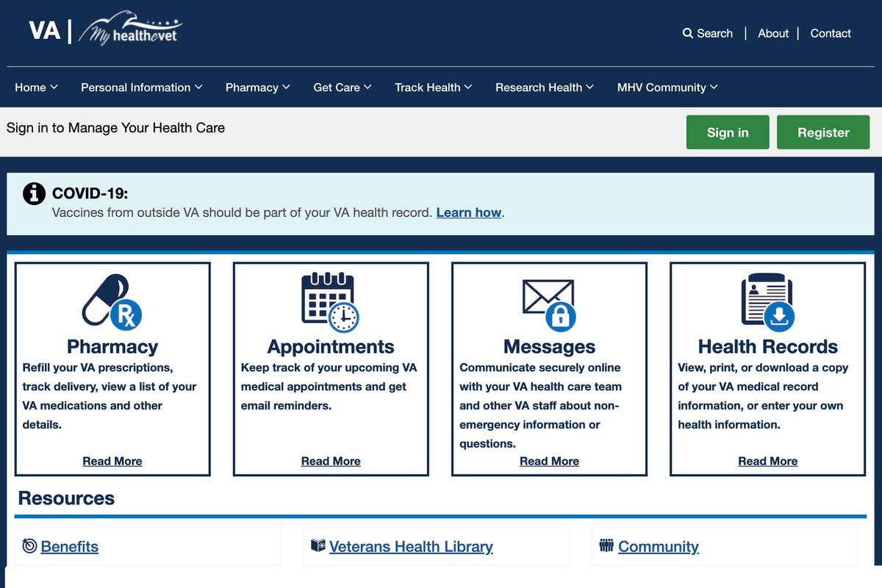Click the Pharmacy card heading
Viewport: 882px width, 588px height.
pyautogui.click(x=112, y=347)
